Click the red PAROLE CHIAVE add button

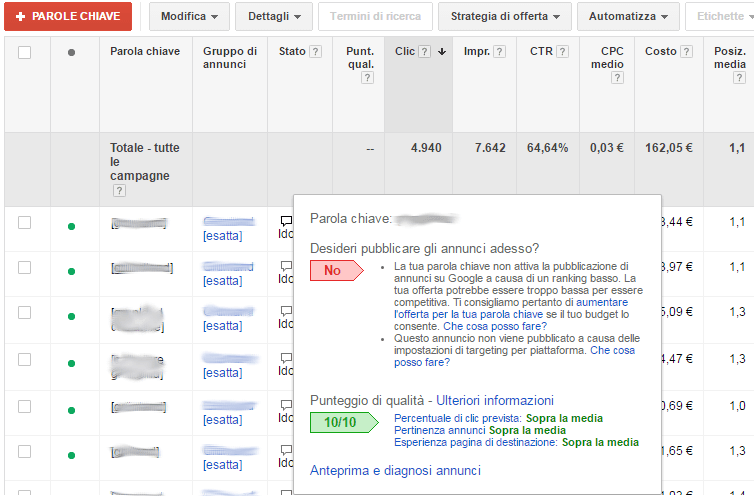point(68,16)
